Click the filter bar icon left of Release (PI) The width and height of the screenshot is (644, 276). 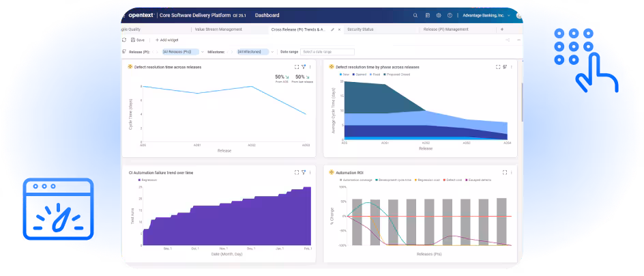tap(124, 52)
